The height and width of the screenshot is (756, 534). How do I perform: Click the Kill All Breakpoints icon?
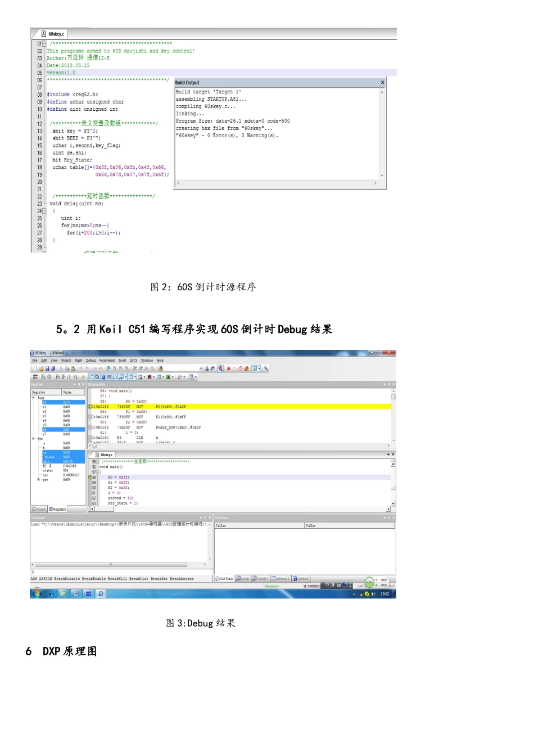246,368
